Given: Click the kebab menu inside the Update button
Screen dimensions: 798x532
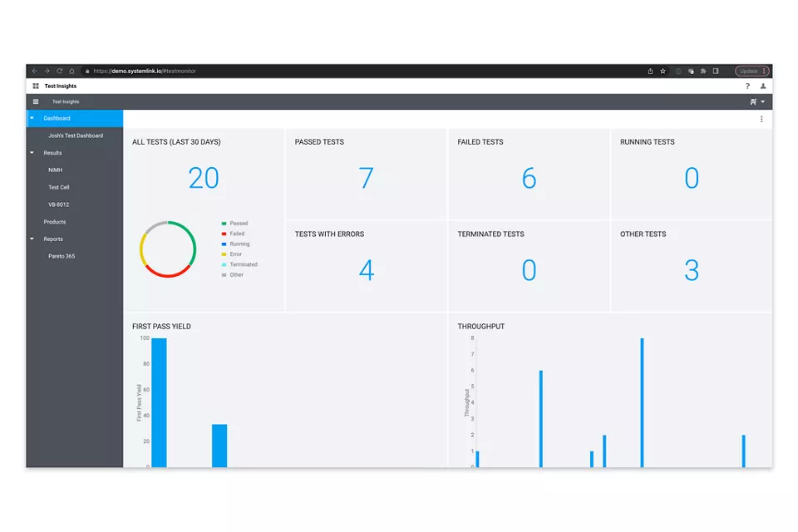Looking at the screenshot, I should pos(763,71).
